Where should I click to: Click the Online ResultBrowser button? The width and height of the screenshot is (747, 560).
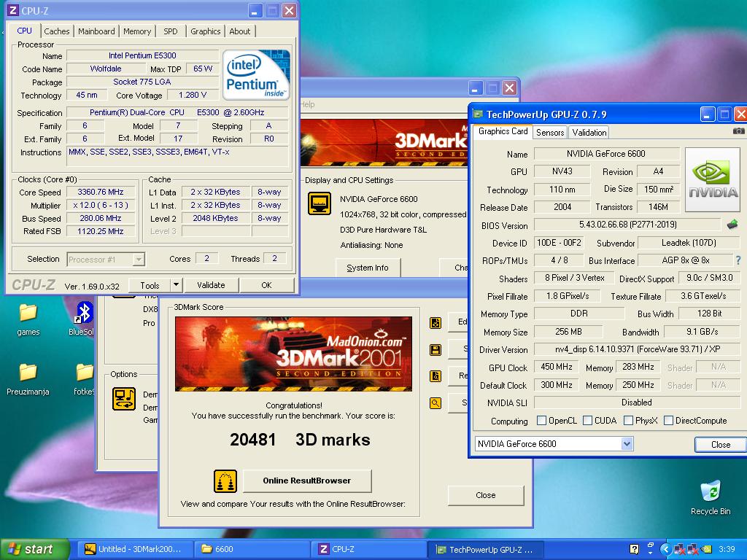click(307, 481)
